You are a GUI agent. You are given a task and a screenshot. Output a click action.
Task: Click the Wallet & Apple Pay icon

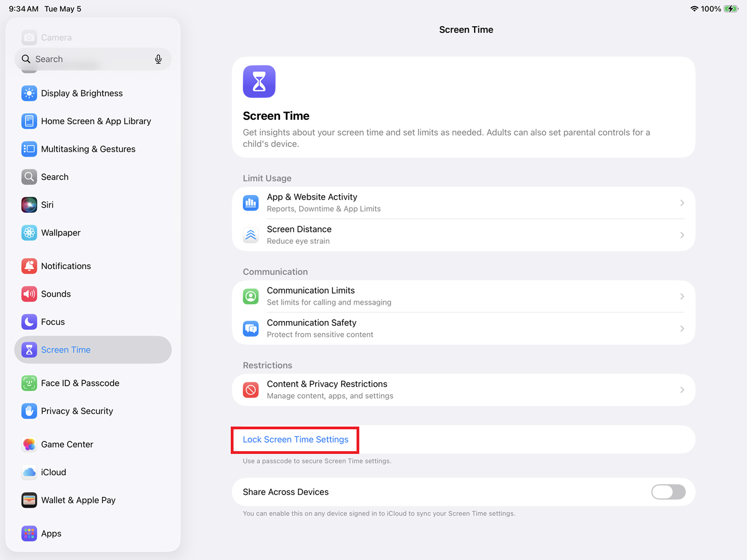coord(29,500)
